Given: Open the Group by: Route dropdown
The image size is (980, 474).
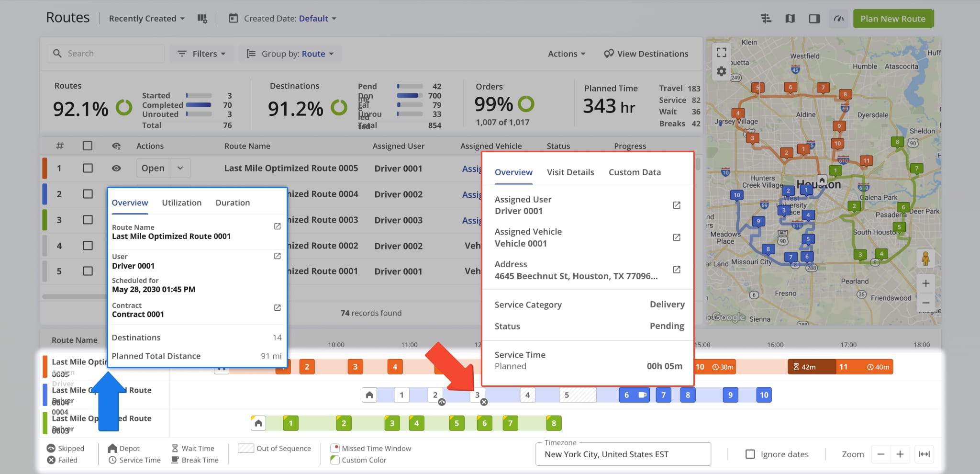Looking at the screenshot, I should pyautogui.click(x=290, y=54).
